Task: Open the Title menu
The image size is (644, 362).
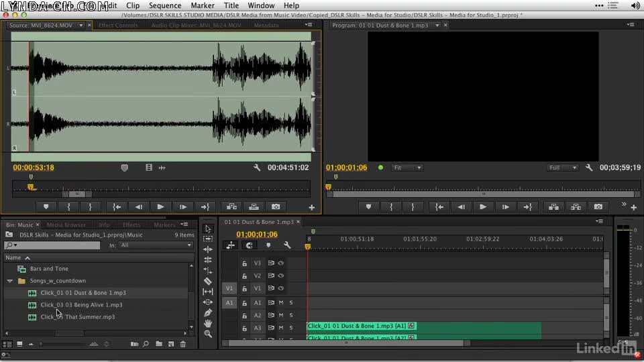Action: pyautogui.click(x=231, y=5)
